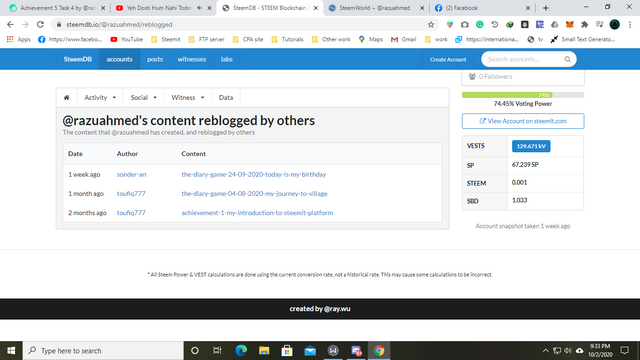Open the Gmail bookmark
The height and width of the screenshot is (360, 640).
(404, 39)
